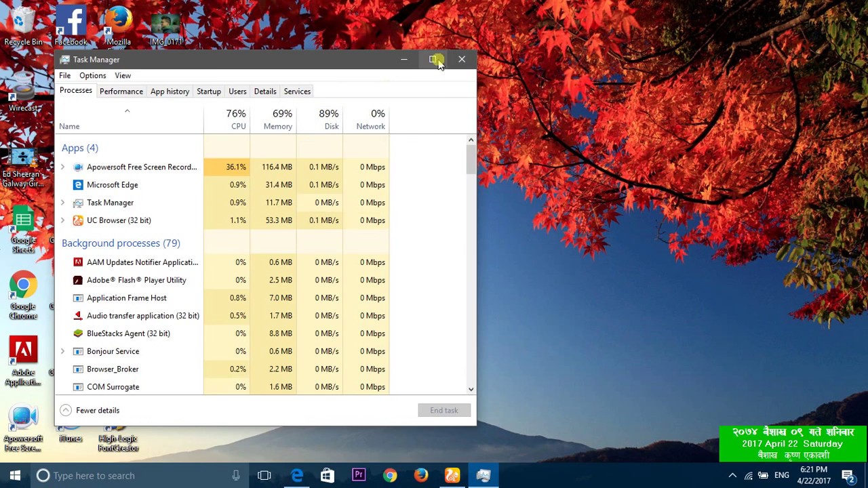This screenshot has height=488, width=868.
Task: Switch to the Startup tab
Action: tap(209, 91)
